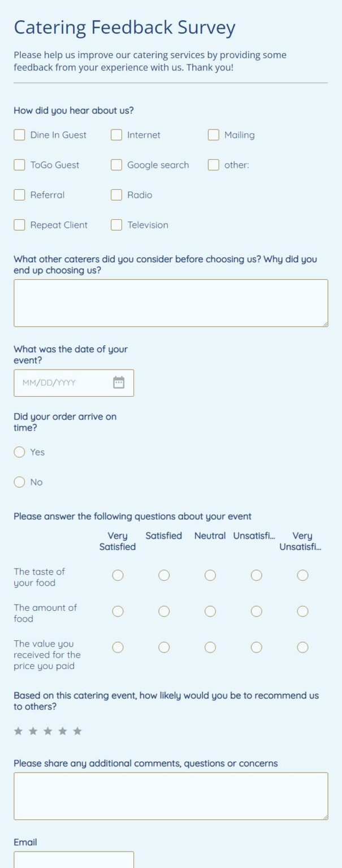
Task: Check the Television checkbox
Action: 116,224
